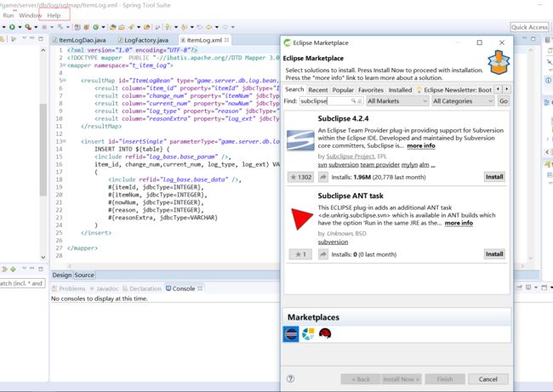Click subversion tag under Subclipse ANT task

(x=333, y=242)
